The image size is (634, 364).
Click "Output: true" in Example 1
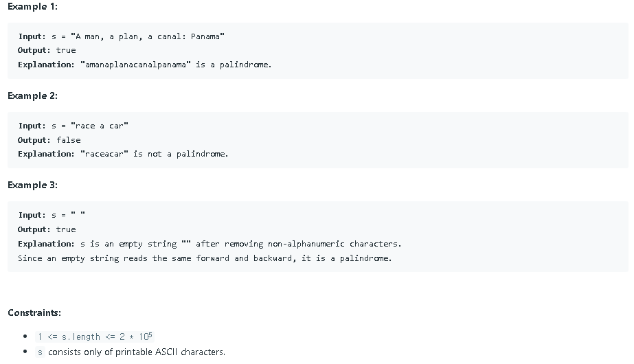pyautogui.click(x=47, y=50)
